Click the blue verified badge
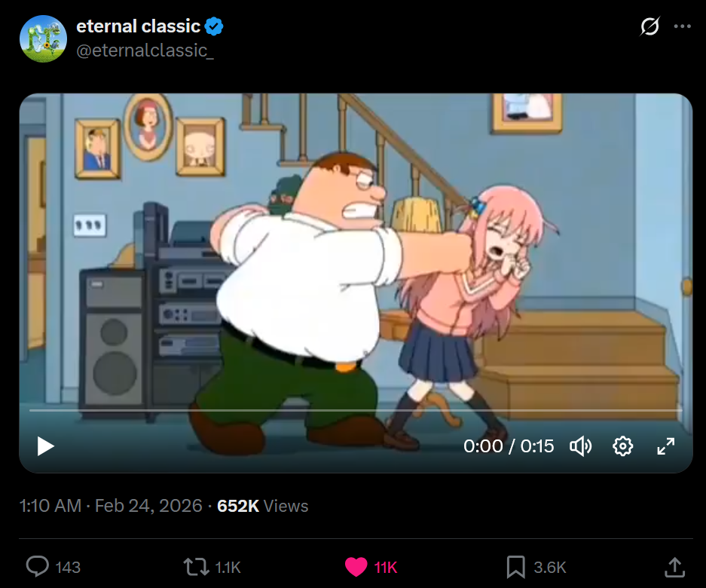Viewport: 706px width, 588px height. coord(214,26)
